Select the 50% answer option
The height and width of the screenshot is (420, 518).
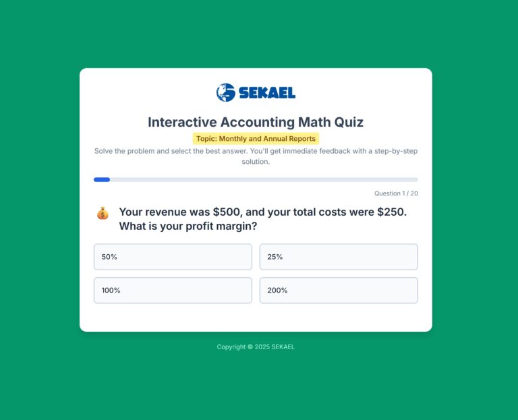click(x=173, y=257)
